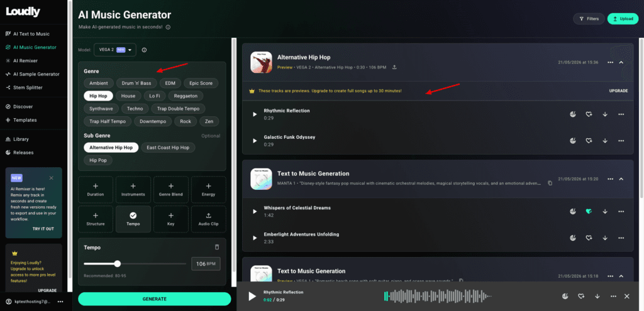Open the Library section
Image resolution: width=644 pixels, height=311 pixels.
21,139
